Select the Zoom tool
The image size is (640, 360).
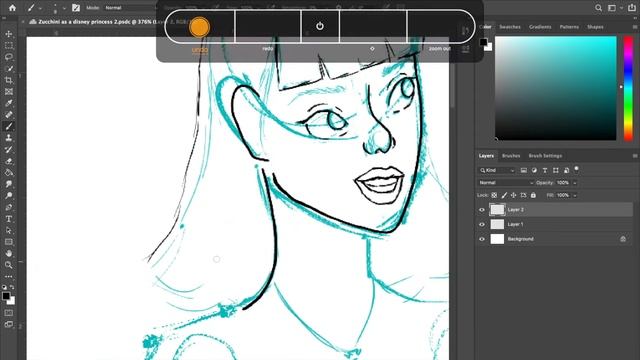click(9, 265)
